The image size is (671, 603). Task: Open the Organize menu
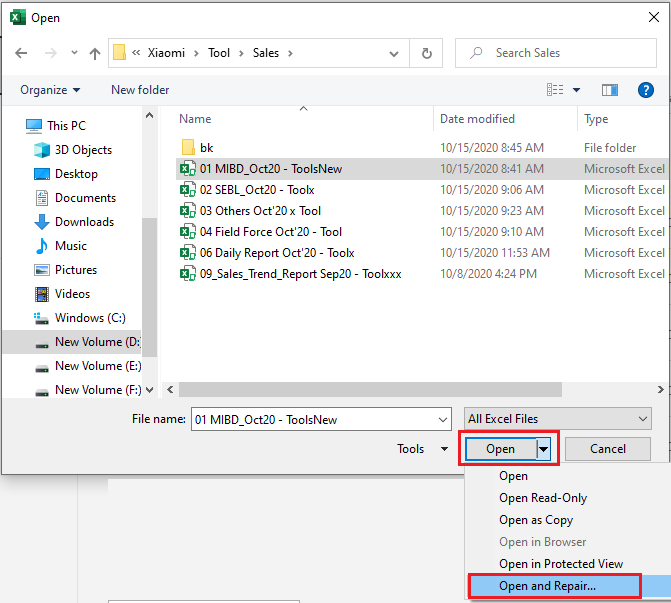(x=50, y=90)
